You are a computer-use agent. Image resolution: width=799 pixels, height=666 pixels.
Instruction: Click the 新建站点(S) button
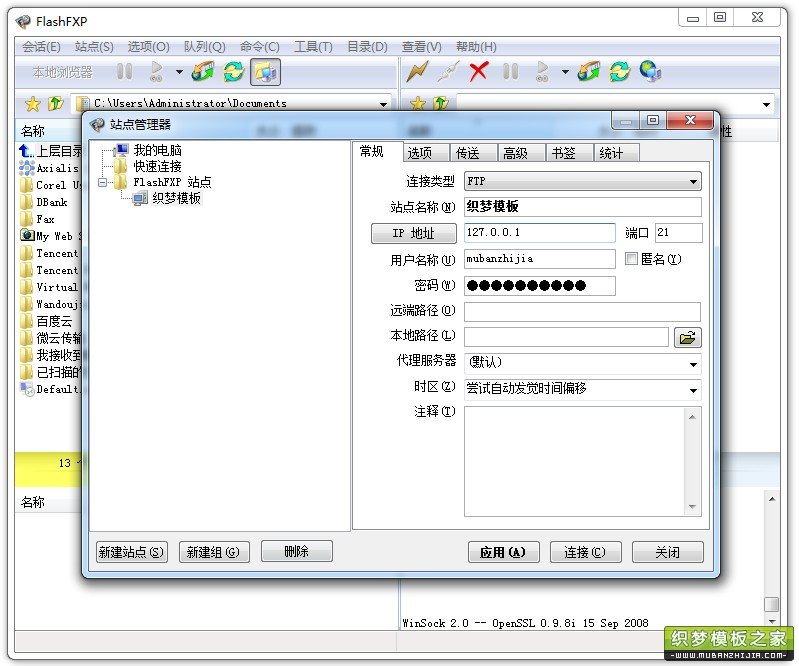(x=131, y=552)
